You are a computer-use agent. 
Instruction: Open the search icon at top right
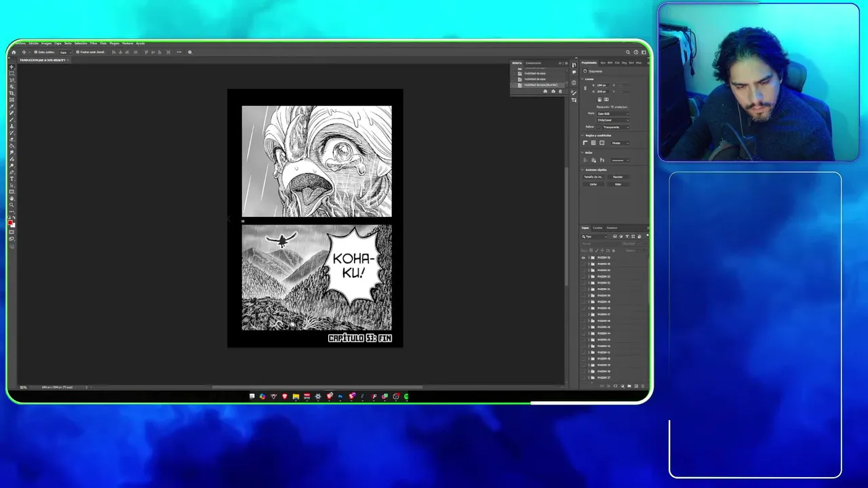click(x=628, y=52)
